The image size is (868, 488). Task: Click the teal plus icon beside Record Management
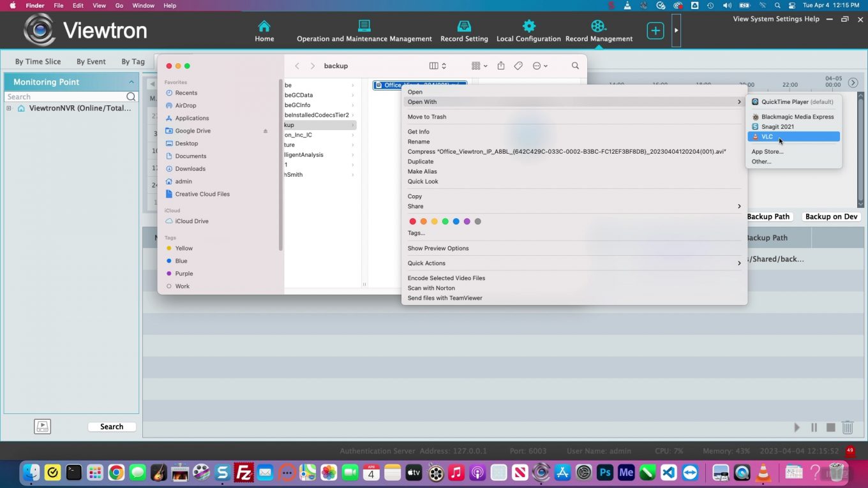[x=655, y=29]
